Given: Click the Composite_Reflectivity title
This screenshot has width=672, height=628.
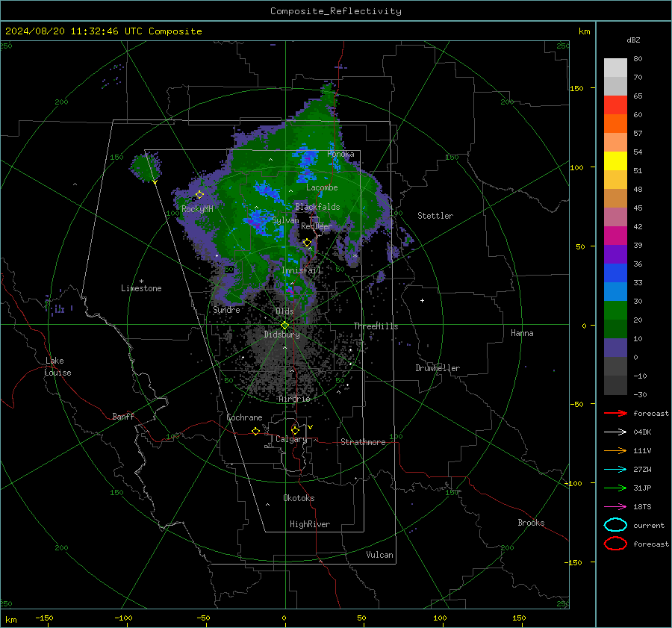Looking at the screenshot, I should [335, 11].
